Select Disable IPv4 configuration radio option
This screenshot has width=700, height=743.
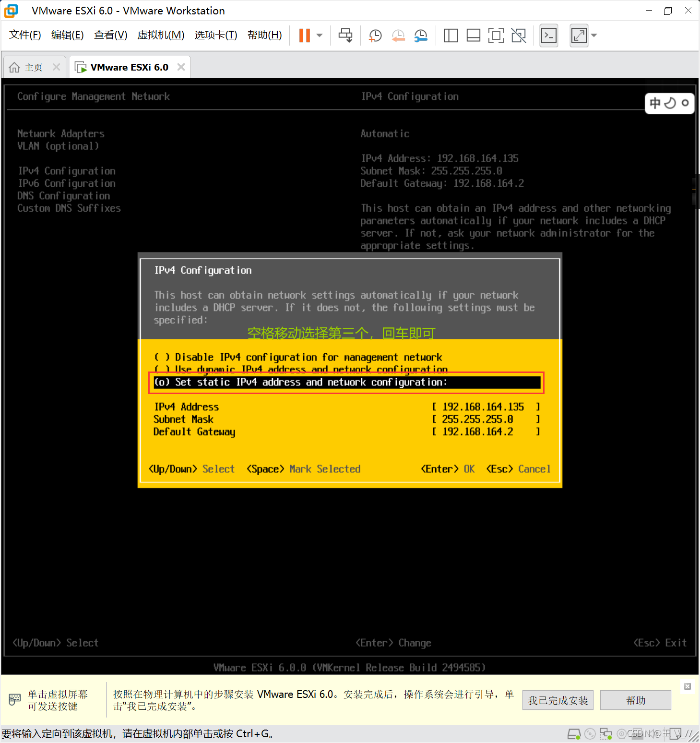298,358
